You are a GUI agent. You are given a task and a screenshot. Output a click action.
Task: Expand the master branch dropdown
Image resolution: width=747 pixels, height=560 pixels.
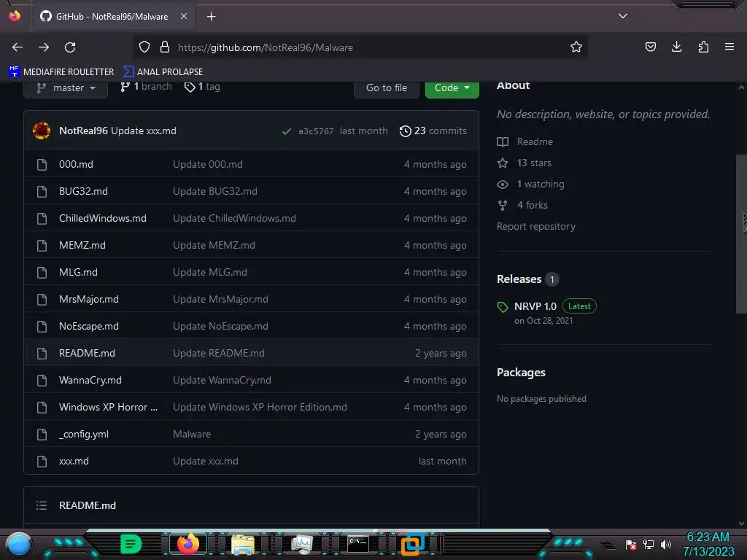(x=66, y=88)
